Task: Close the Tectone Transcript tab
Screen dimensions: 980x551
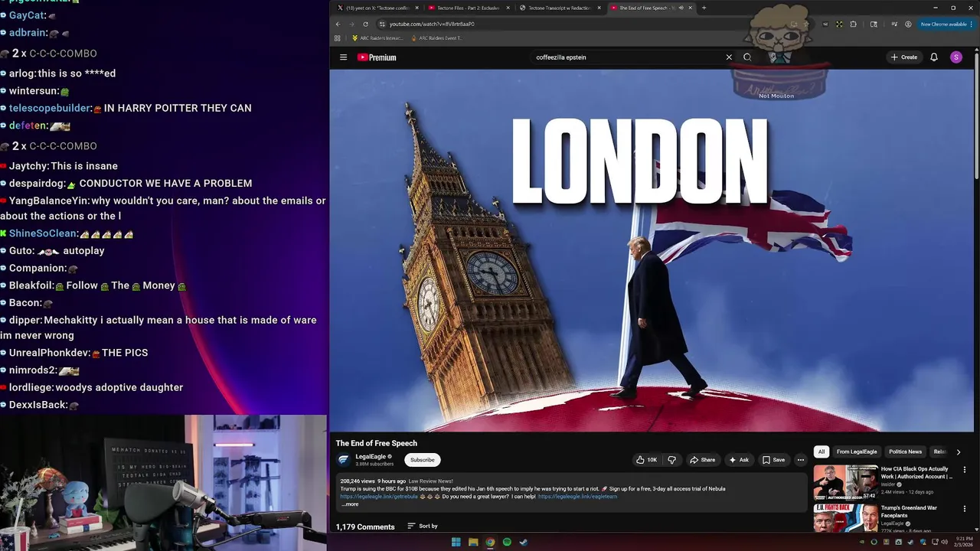Action: point(599,8)
